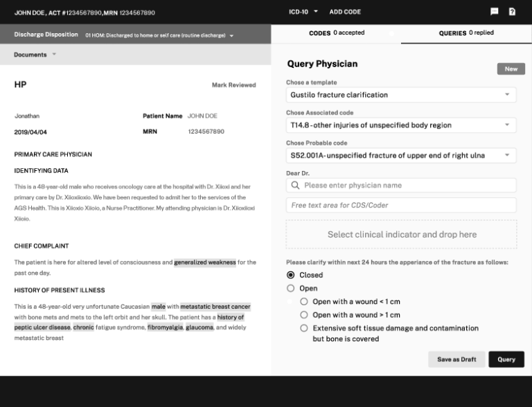Viewport: 532px width, 407px height.
Task: Select 'Open with a wound < 1 cm'
Action: pyautogui.click(x=304, y=302)
